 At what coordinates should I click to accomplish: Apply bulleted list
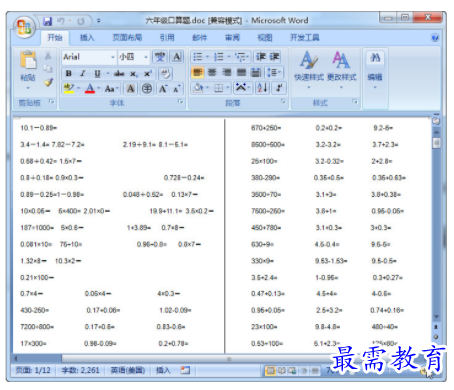tap(198, 57)
